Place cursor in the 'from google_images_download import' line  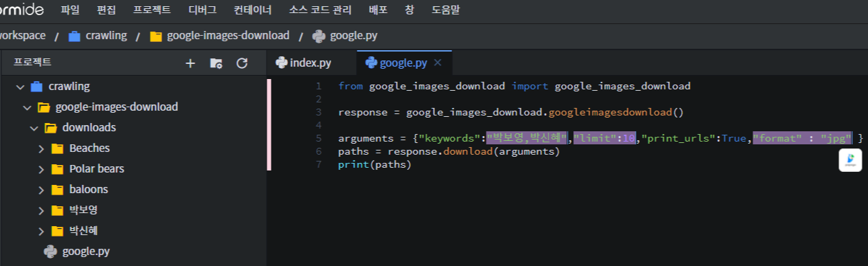514,86
